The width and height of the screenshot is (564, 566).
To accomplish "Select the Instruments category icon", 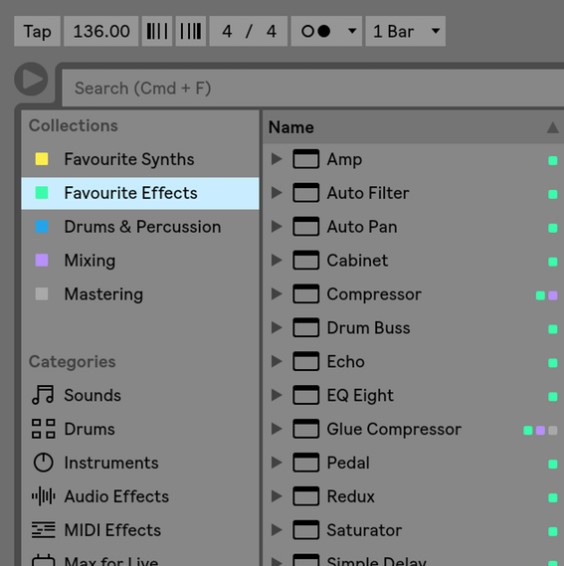I will pos(43,462).
